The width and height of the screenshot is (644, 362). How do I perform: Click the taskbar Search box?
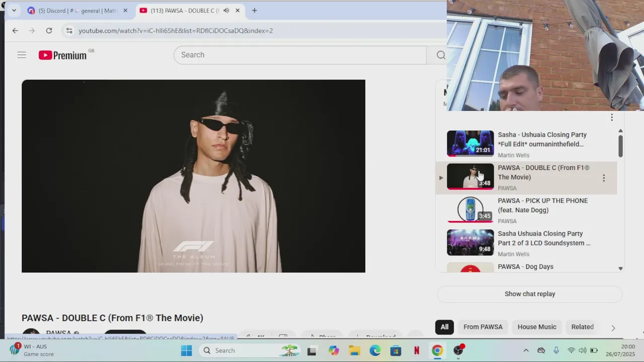(251, 350)
